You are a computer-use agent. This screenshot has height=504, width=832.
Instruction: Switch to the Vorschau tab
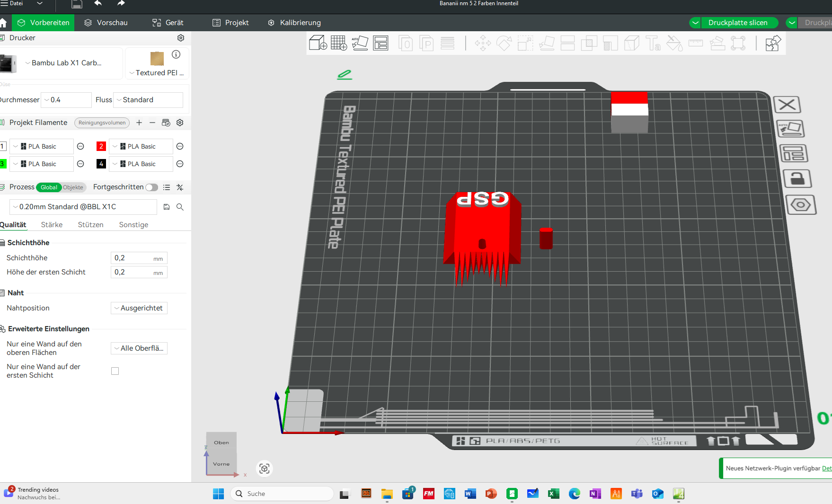click(x=105, y=22)
